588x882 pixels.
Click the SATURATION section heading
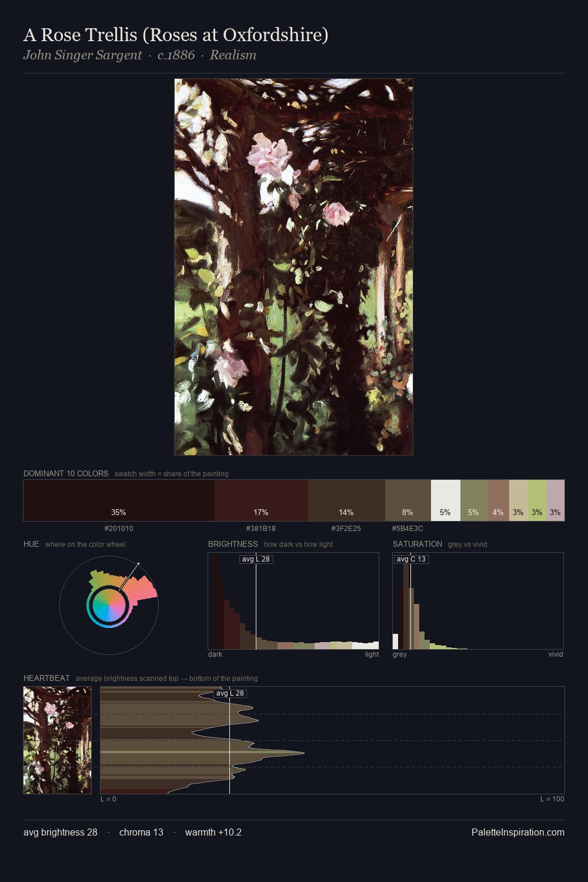point(417,544)
